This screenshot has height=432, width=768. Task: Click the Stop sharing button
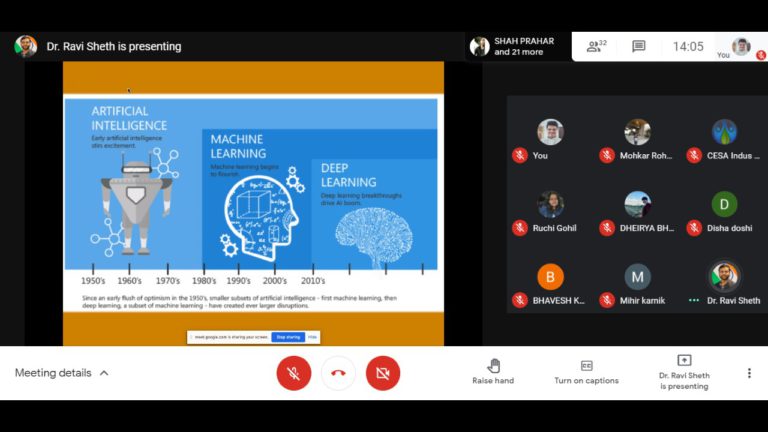[x=288, y=337]
